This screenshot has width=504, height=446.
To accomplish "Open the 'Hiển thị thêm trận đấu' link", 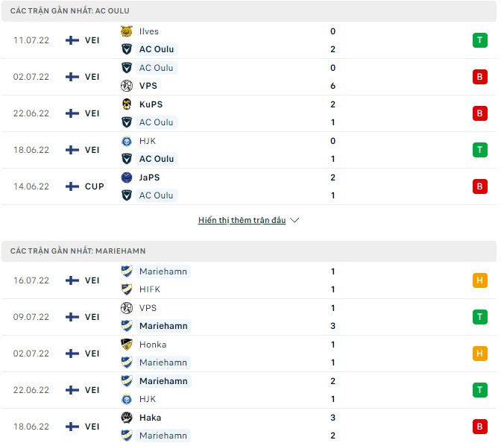I will coord(242,221).
